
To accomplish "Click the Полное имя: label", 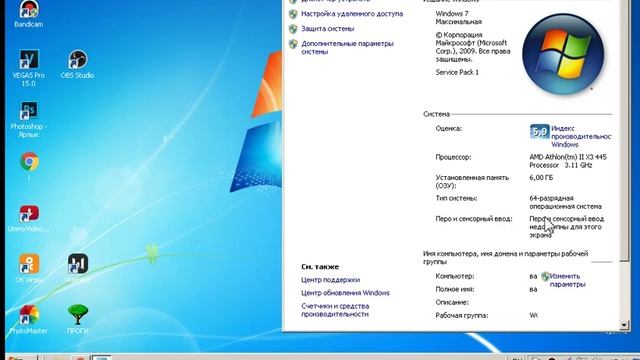I will tap(455, 289).
